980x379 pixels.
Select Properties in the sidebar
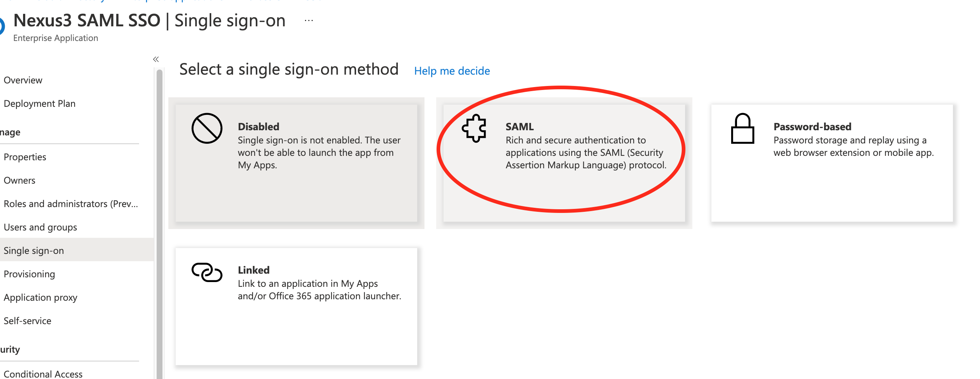pos(25,157)
